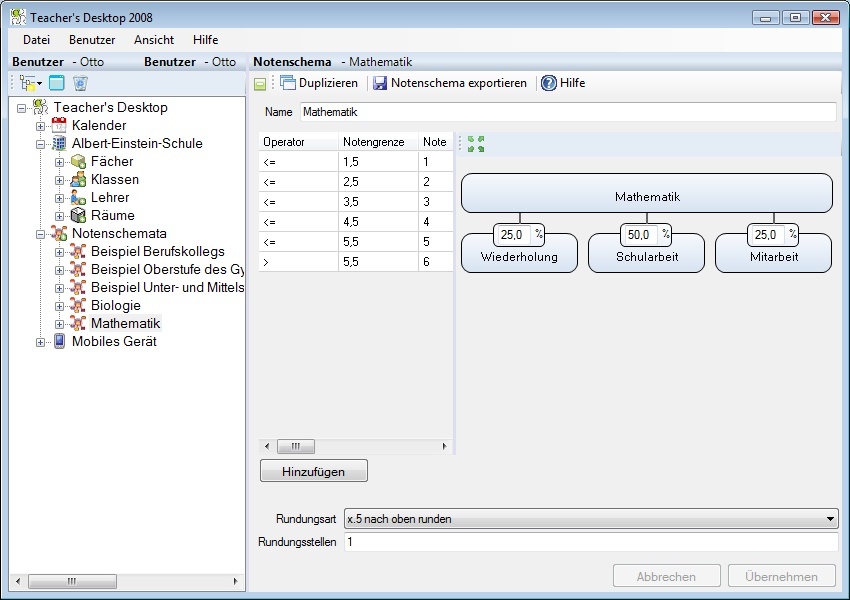Open Hilfe via the question mark icon
Viewport: 850px width, 600px height.
(549, 83)
